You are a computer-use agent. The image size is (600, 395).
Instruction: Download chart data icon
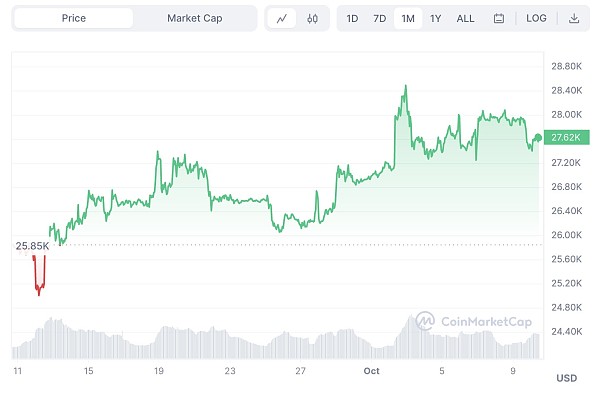pos(574,18)
